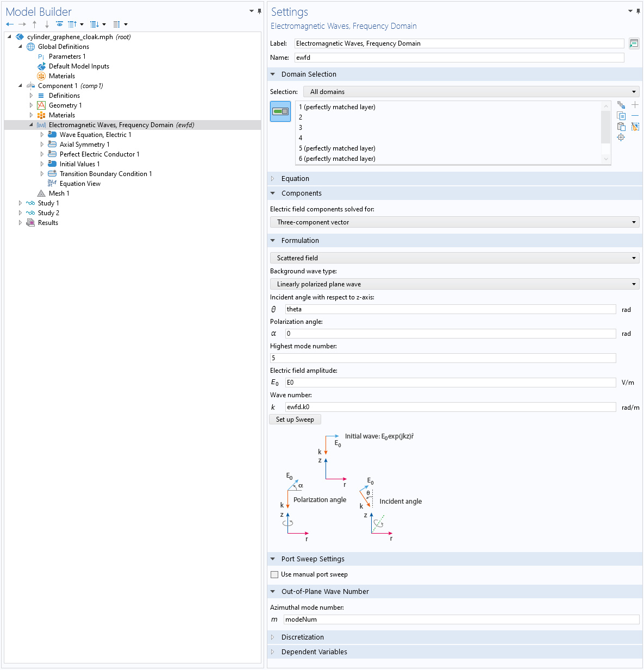644x670 pixels.
Task: Open the Linearly polarized plane wave dropdown
Action: click(x=455, y=284)
